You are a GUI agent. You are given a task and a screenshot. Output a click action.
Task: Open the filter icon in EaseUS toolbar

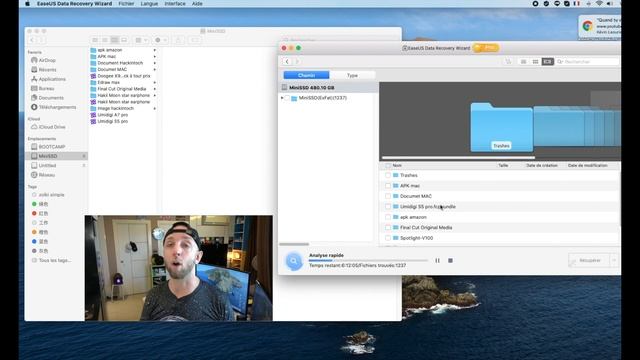[x=508, y=62]
